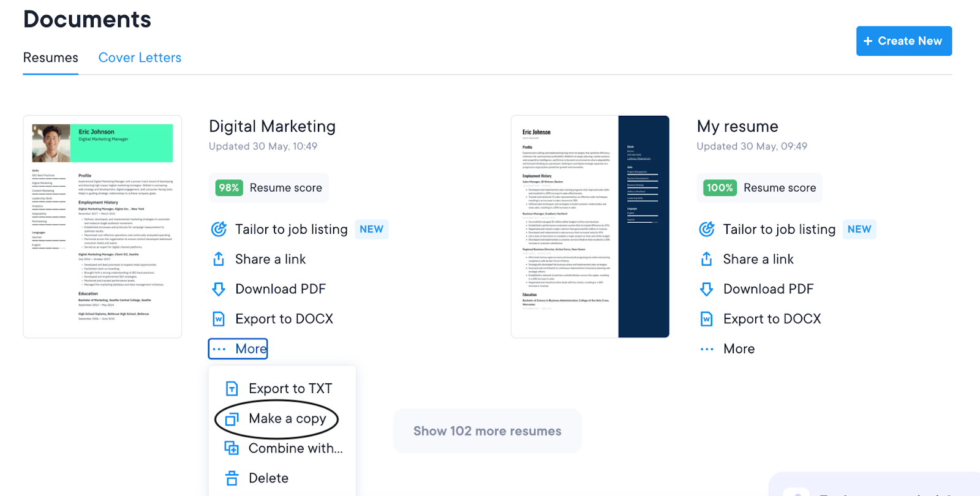Image resolution: width=980 pixels, height=496 pixels.
Task: View the 98% Resume score badge
Action: tap(229, 188)
